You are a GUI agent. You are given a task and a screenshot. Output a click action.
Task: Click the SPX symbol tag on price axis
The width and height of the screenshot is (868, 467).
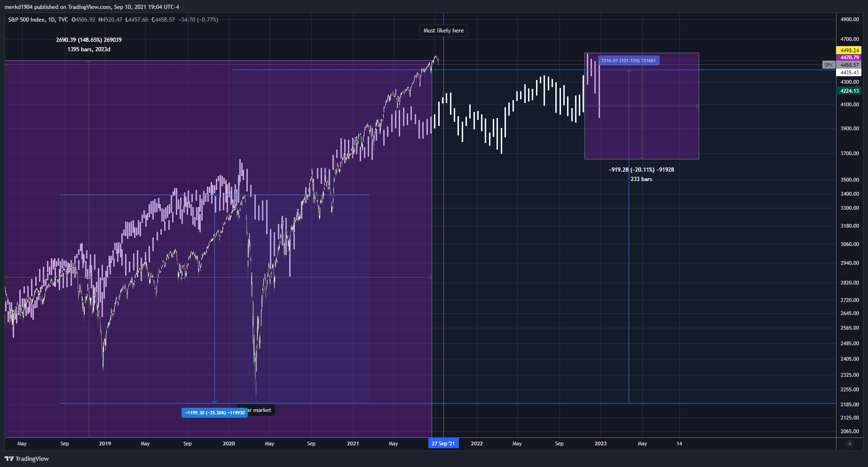click(x=829, y=65)
